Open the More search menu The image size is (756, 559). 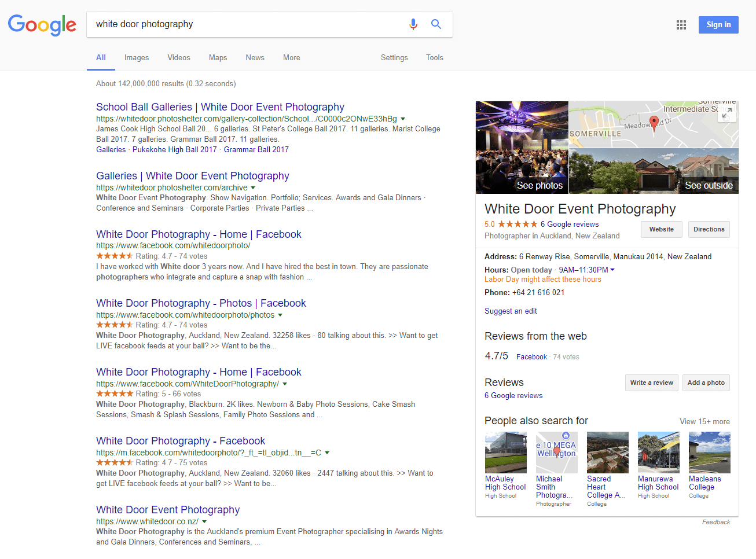pyautogui.click(x=291, y=58)
